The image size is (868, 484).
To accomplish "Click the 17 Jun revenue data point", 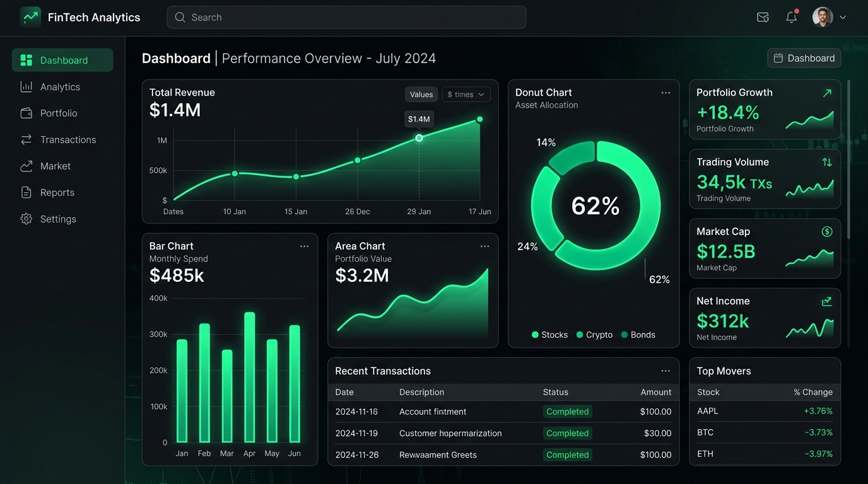I will point(480,119).
